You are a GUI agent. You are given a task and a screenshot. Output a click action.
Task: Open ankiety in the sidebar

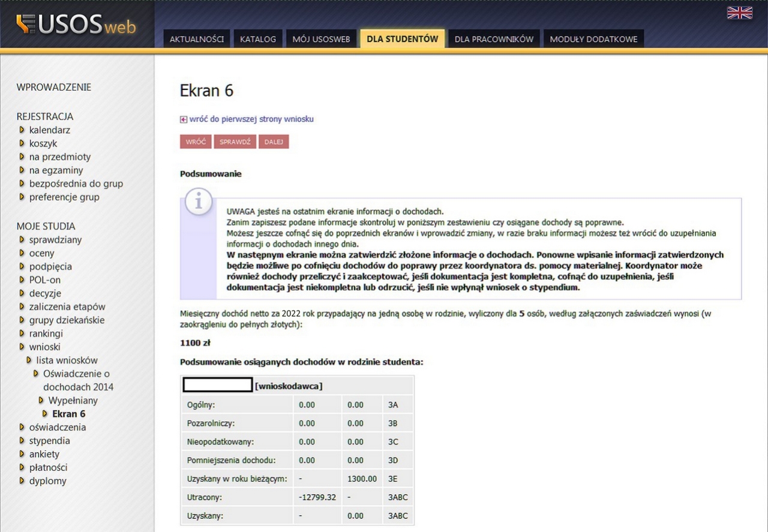pyautogui.click(x=44, y=454)
